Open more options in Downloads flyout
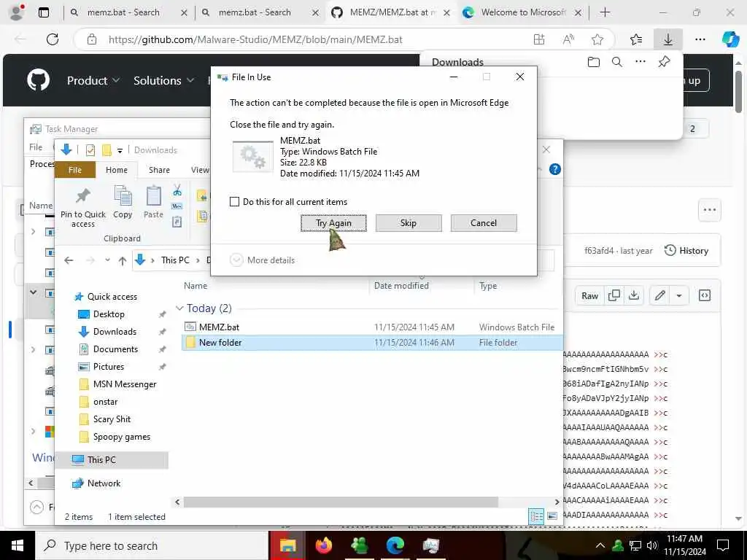The width and height of the screenshot is (747, 560). tap(640, 61)
